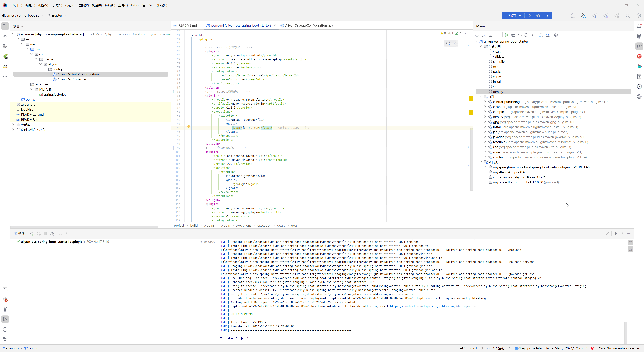
Task: Expand the central-publishing plugin node
Action: (485, 102)
